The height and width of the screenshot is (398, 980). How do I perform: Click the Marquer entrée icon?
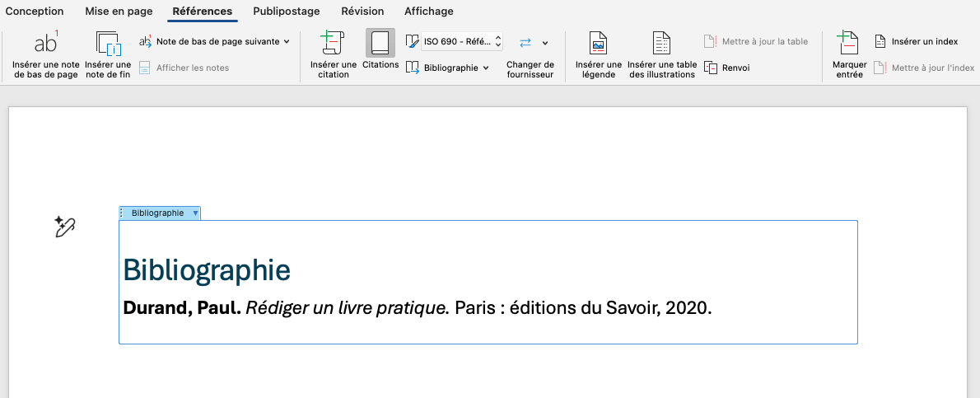pyautogui.click(x=848, y=43)
